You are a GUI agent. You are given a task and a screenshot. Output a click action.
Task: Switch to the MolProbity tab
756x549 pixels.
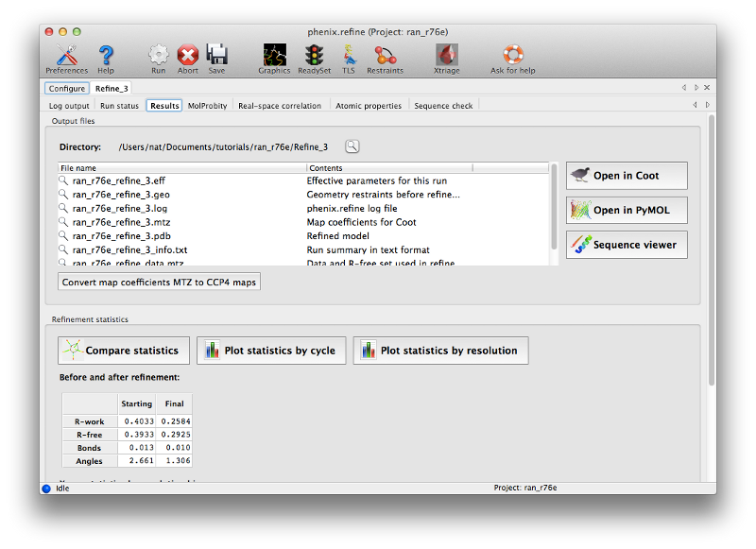point(206,106)
